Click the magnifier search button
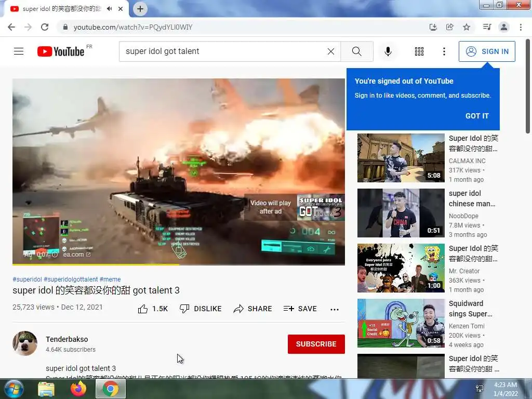The width and height of the screenshot is (532, 399). (x=356, y=51)
